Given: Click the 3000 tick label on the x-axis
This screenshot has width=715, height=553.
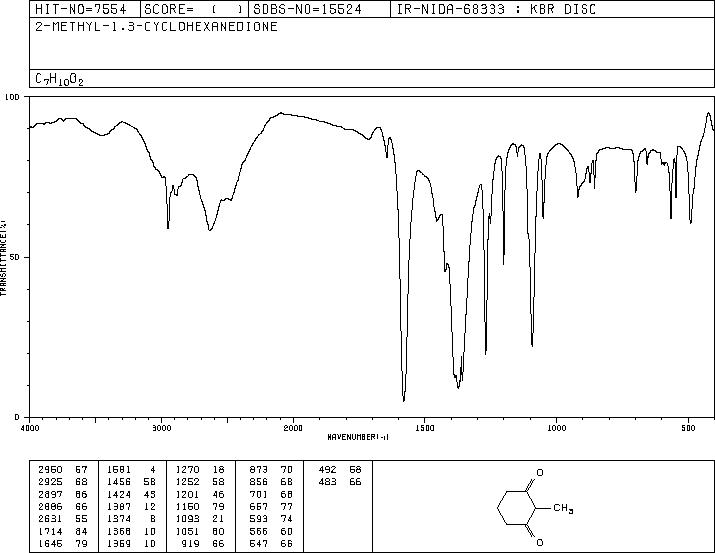Looking at the screenshot, I should 161,428.
